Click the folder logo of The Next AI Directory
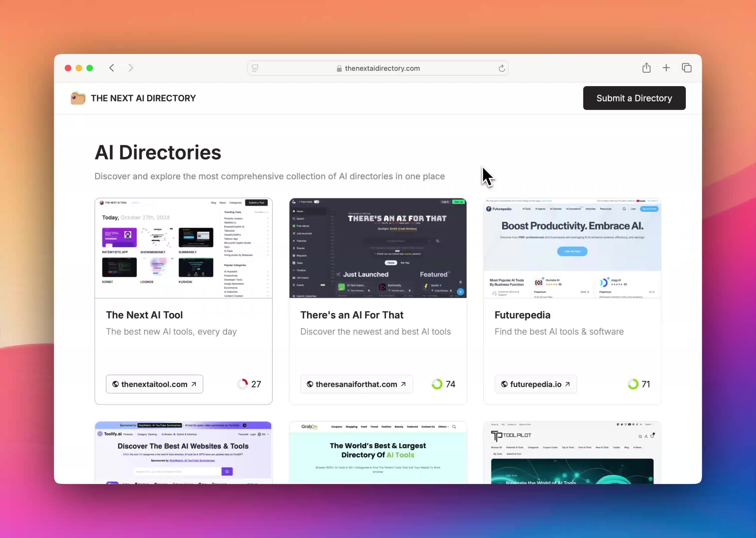 (78, 98)
